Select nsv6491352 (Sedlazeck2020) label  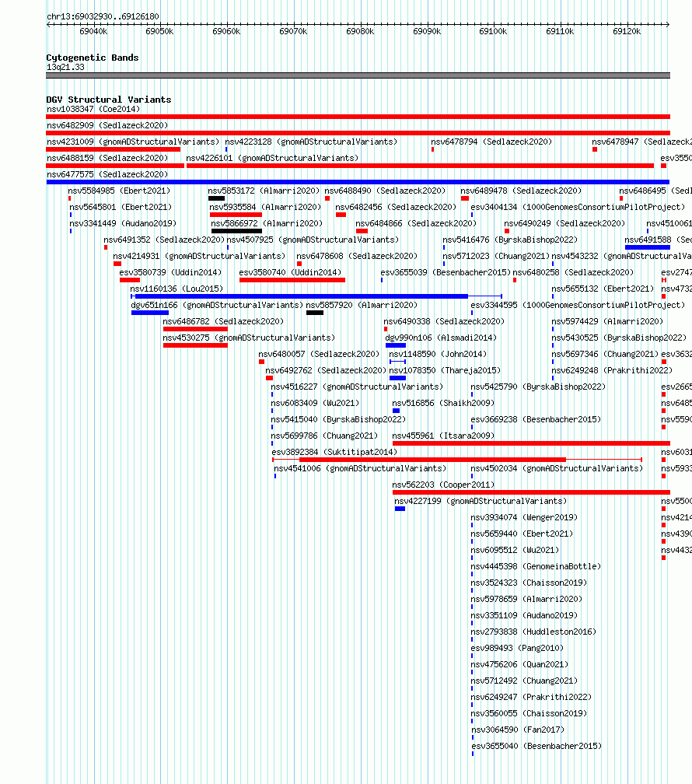(x=164, y=240)
